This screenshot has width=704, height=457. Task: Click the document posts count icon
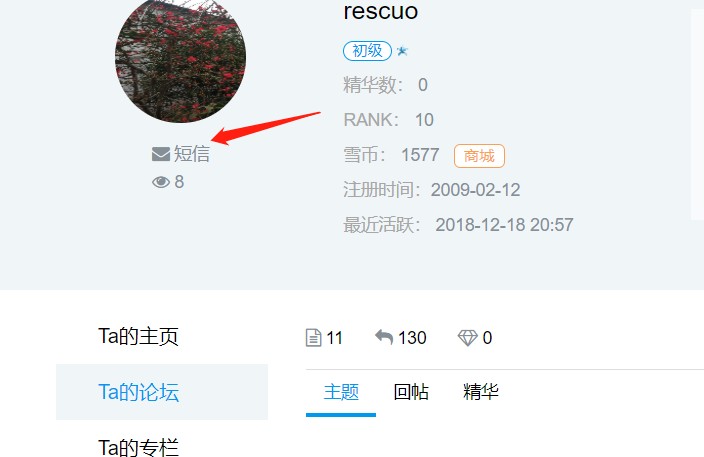pos(313,338)
